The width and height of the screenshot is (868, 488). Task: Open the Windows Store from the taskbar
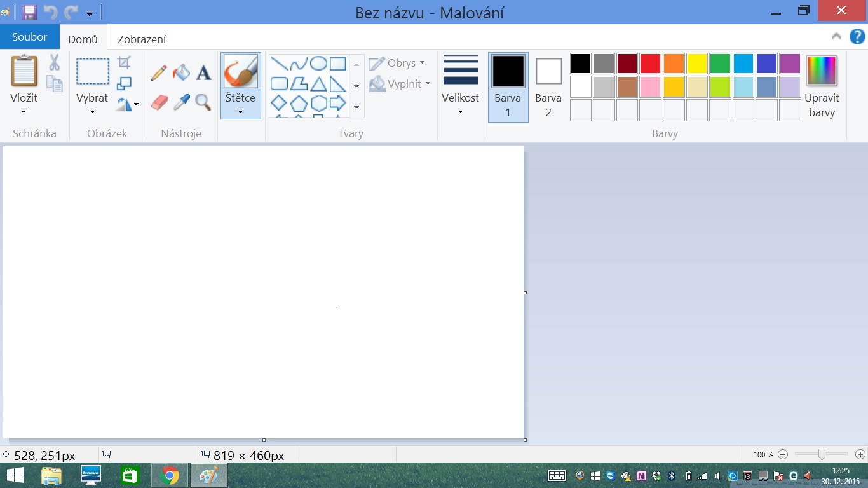pyautogui.click(x=130, y=475)
